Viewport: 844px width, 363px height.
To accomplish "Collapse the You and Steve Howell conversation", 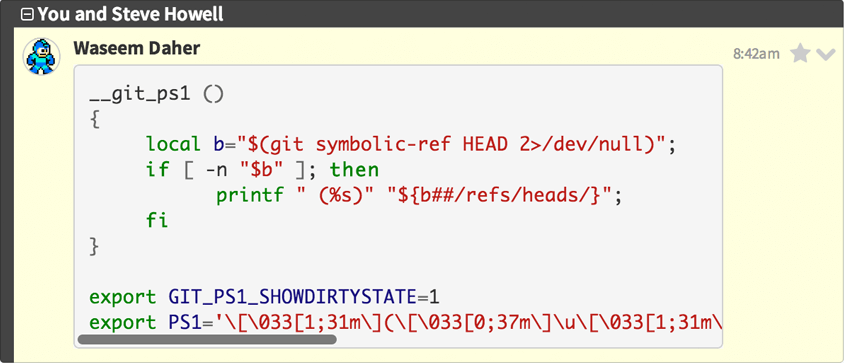I will pos(26,15).
